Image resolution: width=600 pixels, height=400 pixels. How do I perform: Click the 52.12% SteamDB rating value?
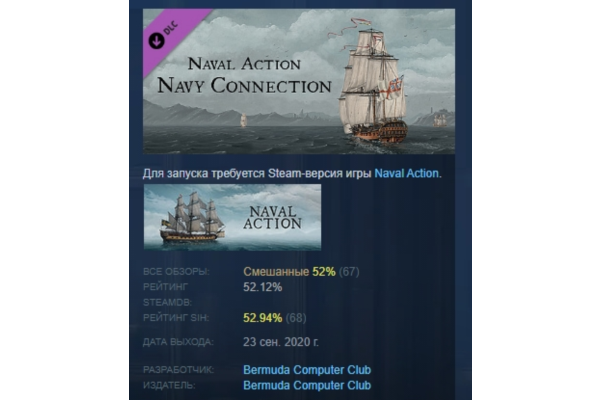262,287
